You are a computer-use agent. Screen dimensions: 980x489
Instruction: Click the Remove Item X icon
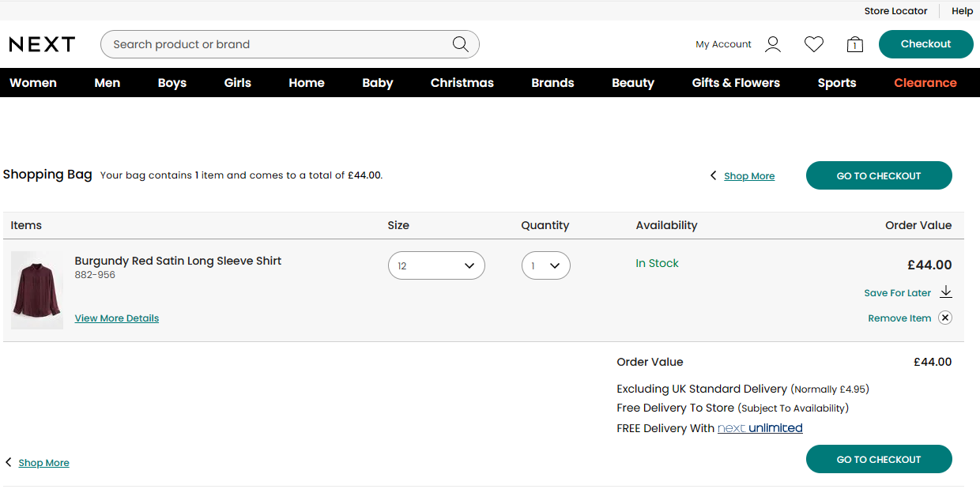coord(945,318)
